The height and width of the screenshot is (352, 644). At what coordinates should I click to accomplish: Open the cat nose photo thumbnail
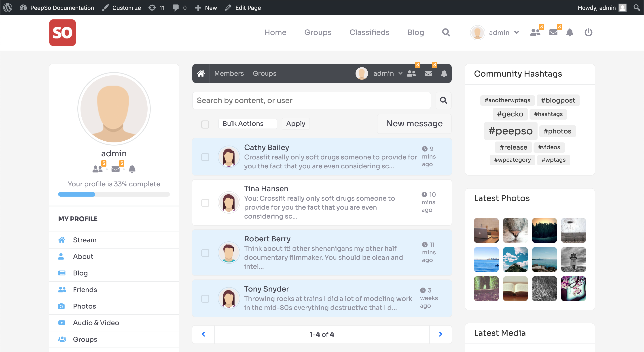[515, 230]
